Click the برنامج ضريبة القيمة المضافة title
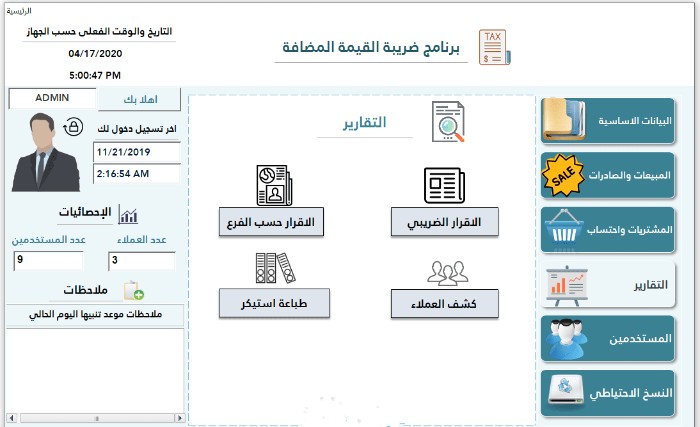Image resolution: width=700 pixels, height=427 pixels. tap(371, 47)
